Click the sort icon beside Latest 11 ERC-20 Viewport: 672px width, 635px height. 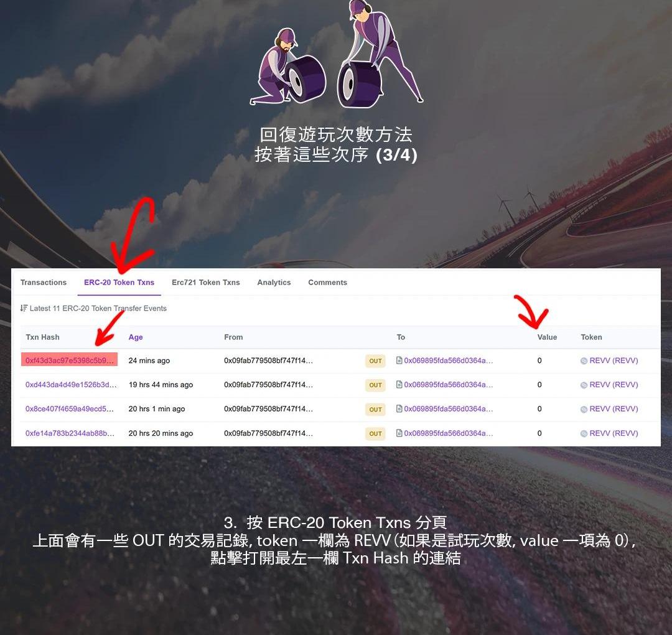click(x=24, y=308)
